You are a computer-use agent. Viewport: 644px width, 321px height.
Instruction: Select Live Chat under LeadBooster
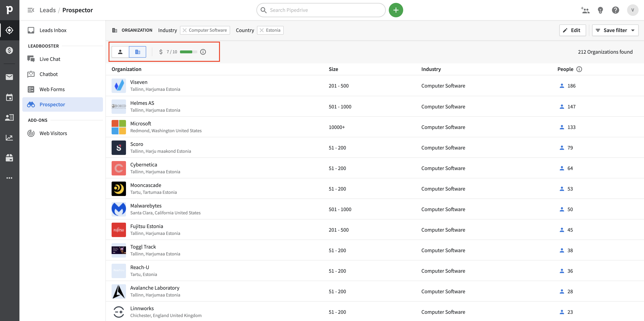tap(50, 59)
